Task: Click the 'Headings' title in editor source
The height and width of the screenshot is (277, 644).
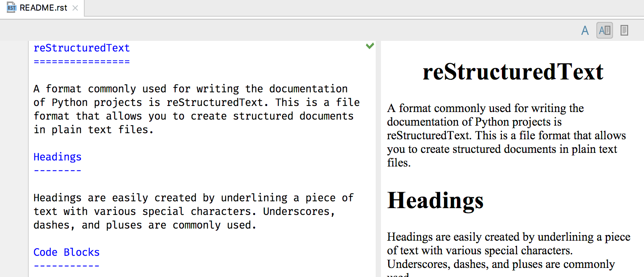Action: pos(57,157)
